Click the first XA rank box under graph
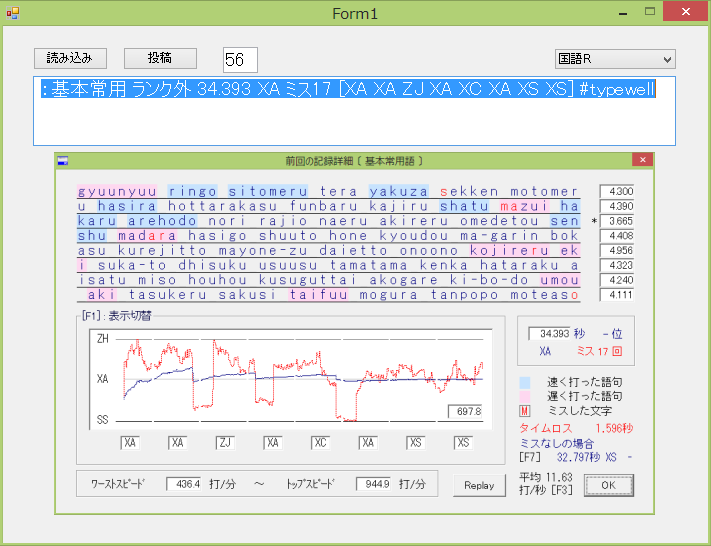 click(130, 443)
